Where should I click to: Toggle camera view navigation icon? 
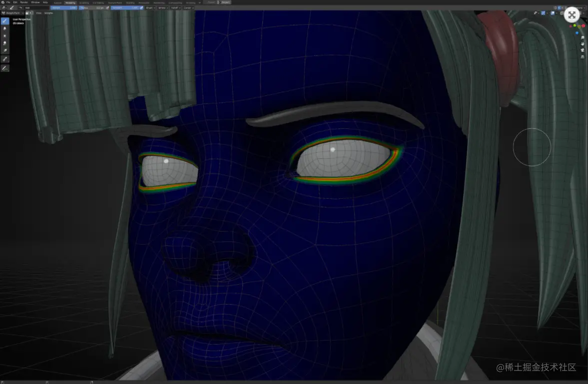[583, 50]
